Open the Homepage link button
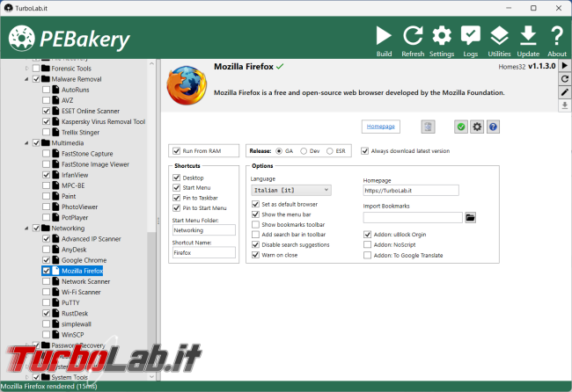This screenshot has height=392, width=572. (x=381, y=127)
